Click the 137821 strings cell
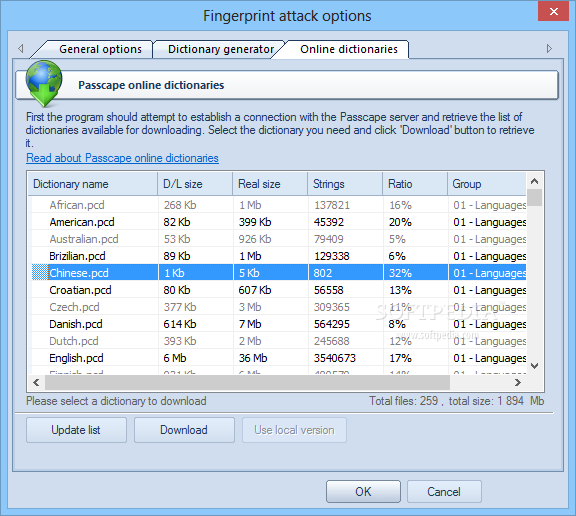This screenshot has width=576, height=516. [x=332, y=205]
